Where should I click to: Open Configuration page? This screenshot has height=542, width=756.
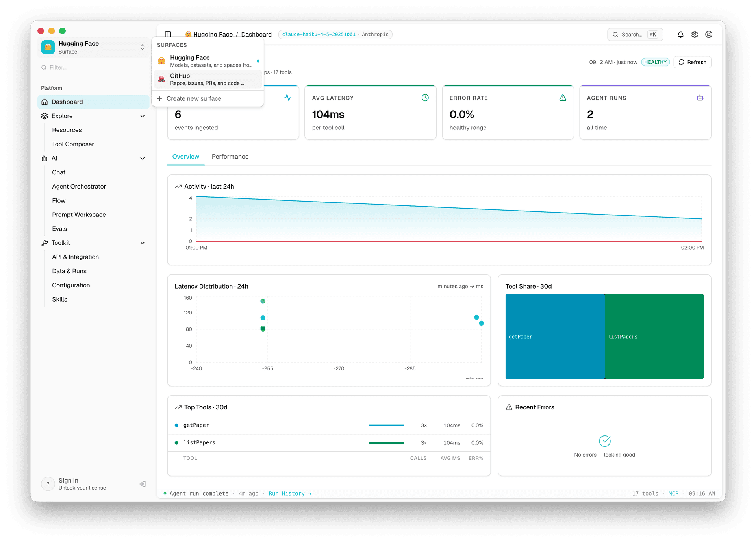click(71, 285)
